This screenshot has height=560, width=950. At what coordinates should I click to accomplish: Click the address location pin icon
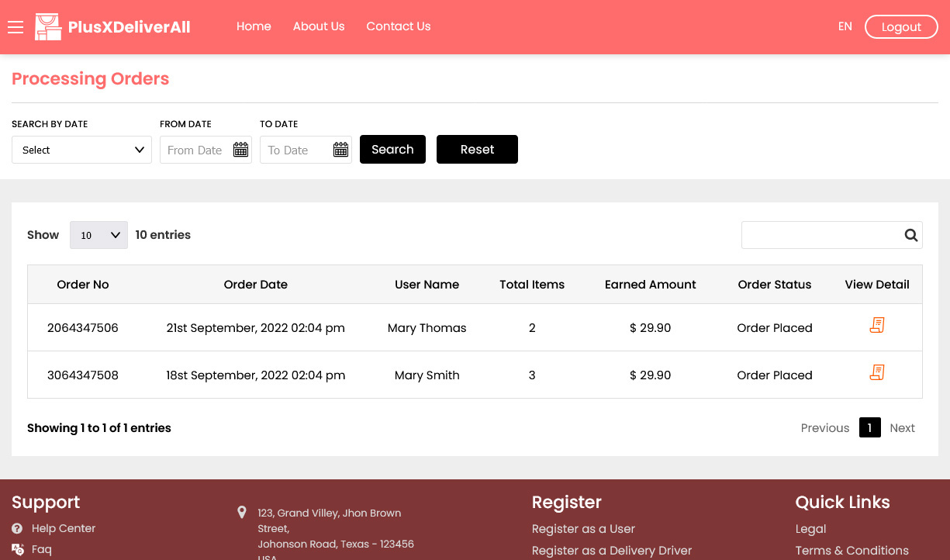tap(242, 513)
